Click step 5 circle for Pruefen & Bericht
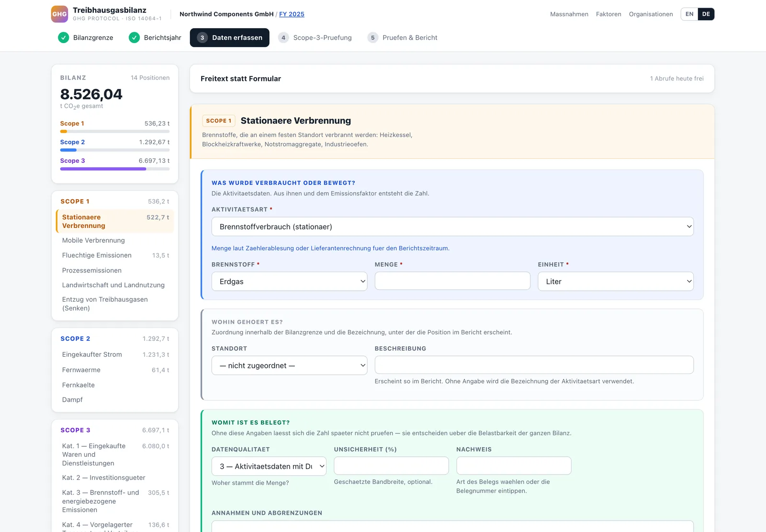The width and height of the screenshot is (766, 532). 372,37
